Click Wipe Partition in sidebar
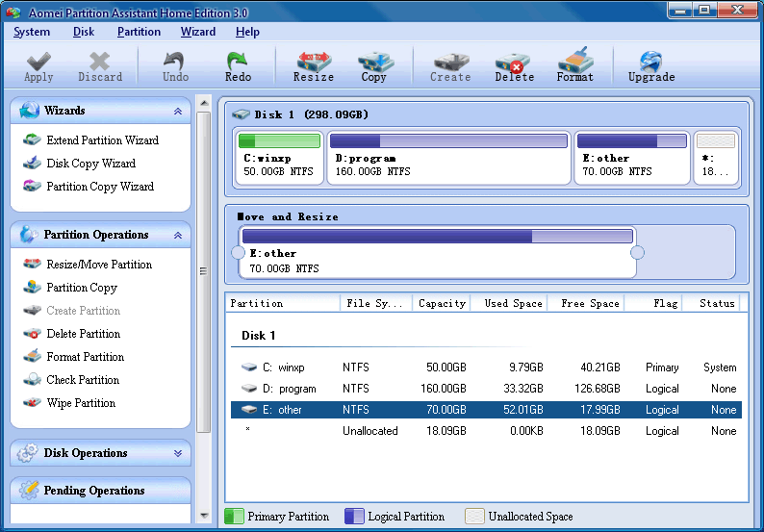The width and height of the screenshot is (764, 532). [x=81, y=403]
